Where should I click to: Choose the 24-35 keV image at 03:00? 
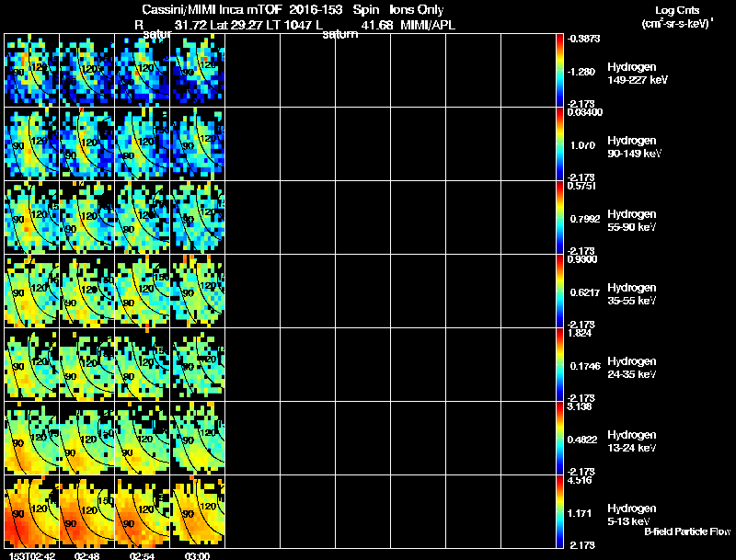197,365
